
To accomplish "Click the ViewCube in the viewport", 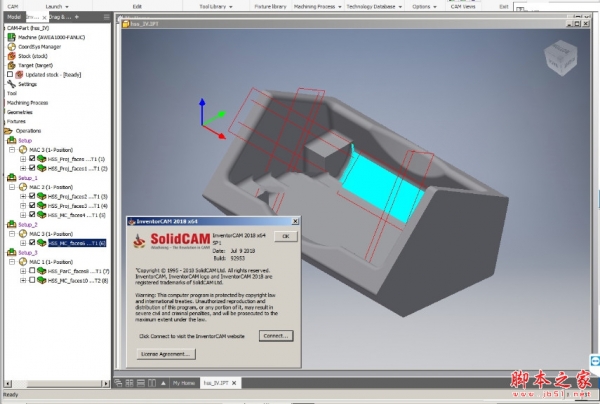I will (556, 57).
